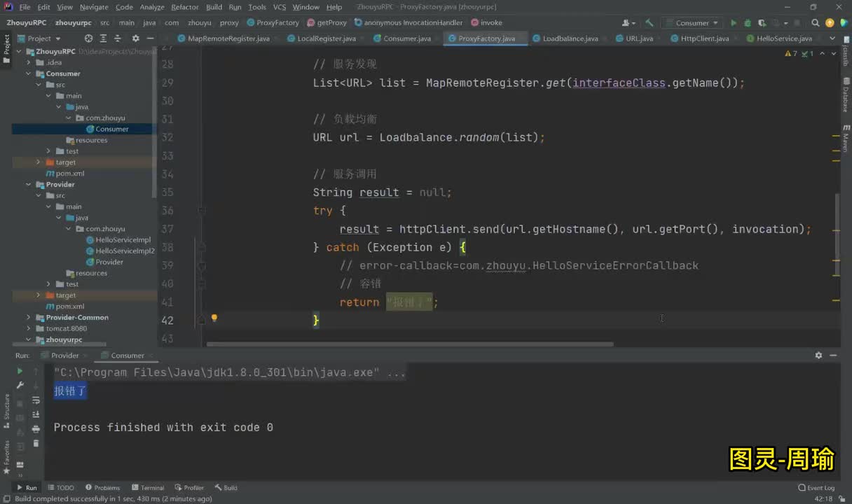Print the Run console output

click(x=36, y=429)
